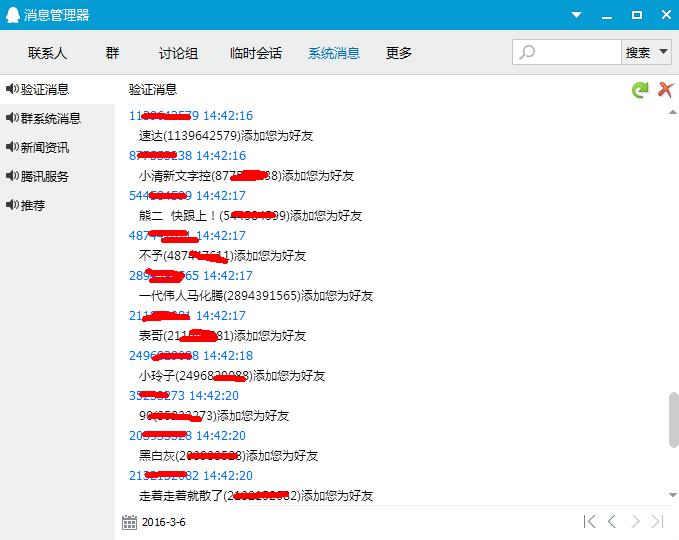Switch to the 讨论组 tab
This screenshot has width=679, height=540.
(x=178, y=53)
